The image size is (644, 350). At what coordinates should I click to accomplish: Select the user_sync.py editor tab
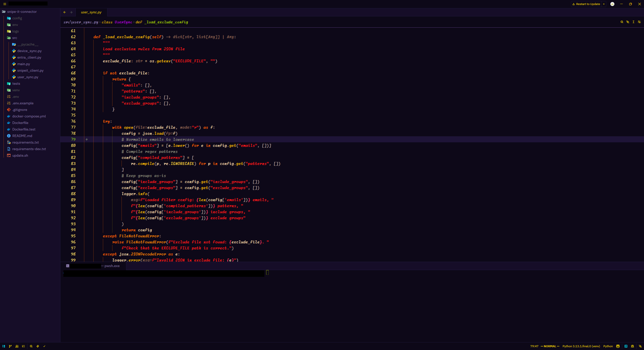click(91, 12)
